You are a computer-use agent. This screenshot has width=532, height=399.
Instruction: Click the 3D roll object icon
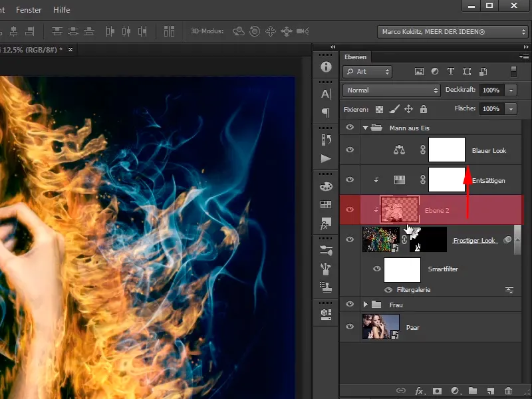(255, 31)
